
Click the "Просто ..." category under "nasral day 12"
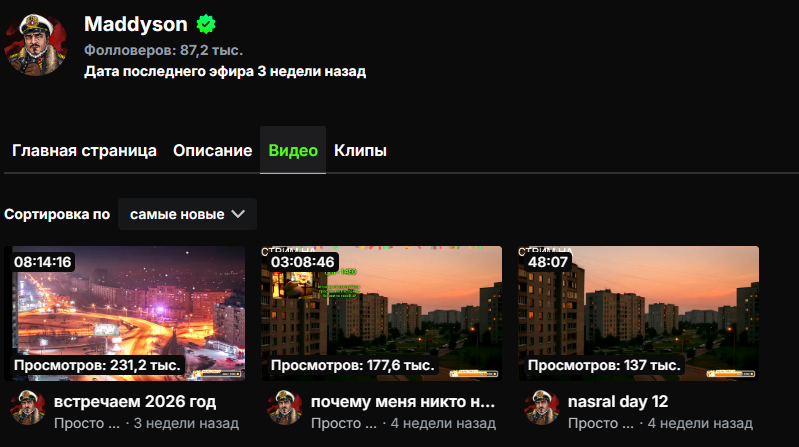click(601, 423)
